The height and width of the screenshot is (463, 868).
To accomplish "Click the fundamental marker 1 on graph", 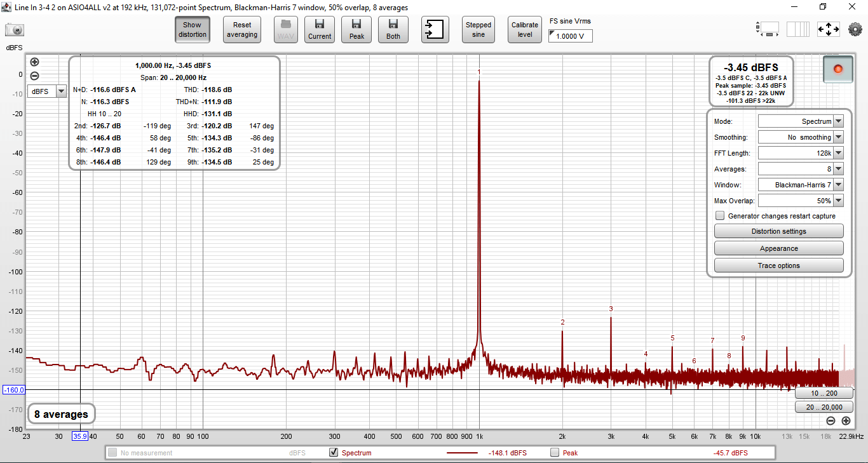I will [x=479, y=72].
